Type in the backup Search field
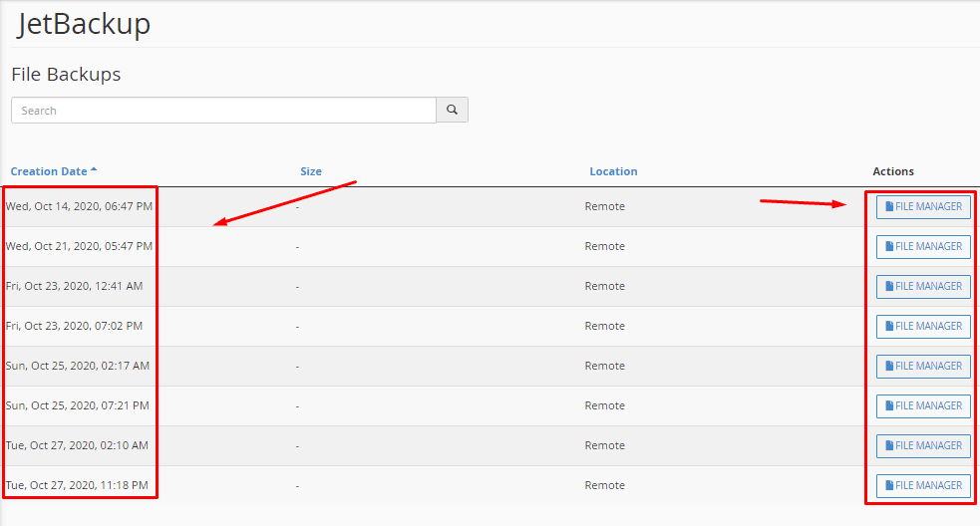 pos(223,110)
